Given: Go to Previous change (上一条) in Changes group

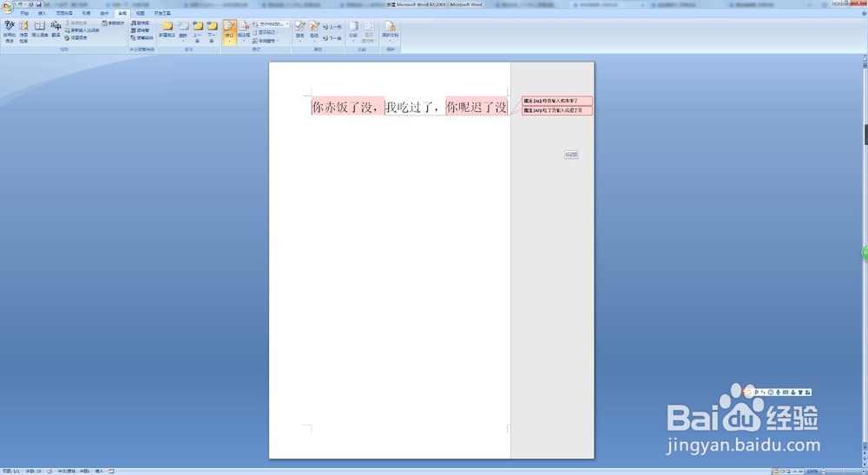Looking at the screenshot, I should coord(332,27).
